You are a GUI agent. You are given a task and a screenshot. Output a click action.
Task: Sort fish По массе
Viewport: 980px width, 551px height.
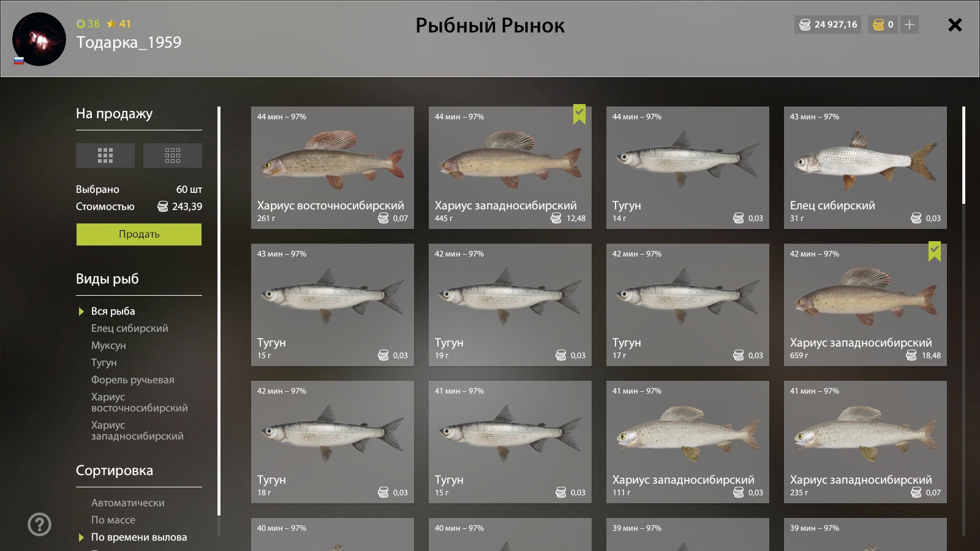[113, 520]
